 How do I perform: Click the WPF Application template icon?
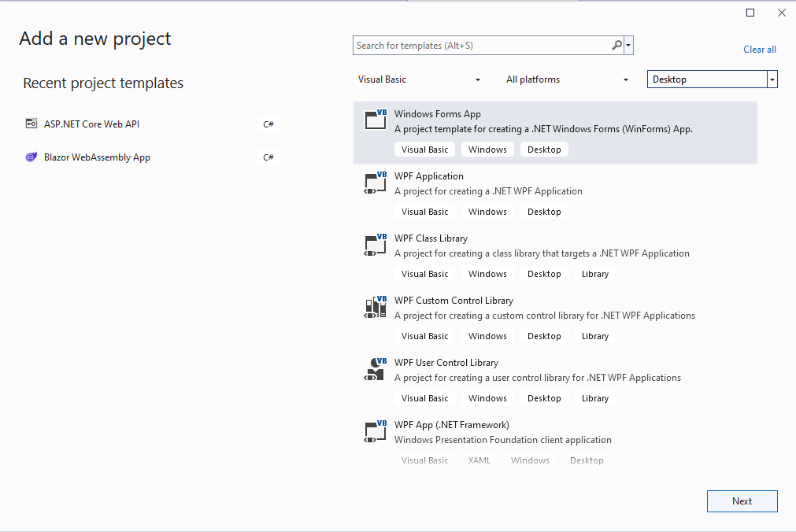(375, 183)
